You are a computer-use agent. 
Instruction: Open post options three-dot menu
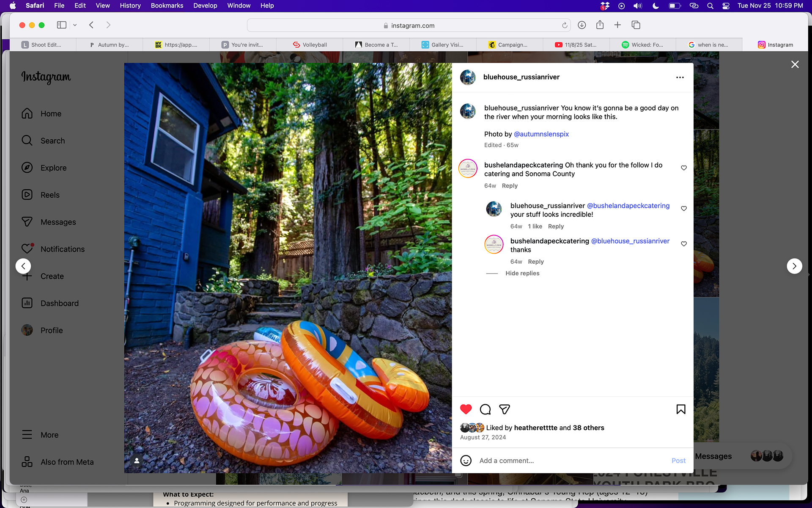[x=680, y=77]
